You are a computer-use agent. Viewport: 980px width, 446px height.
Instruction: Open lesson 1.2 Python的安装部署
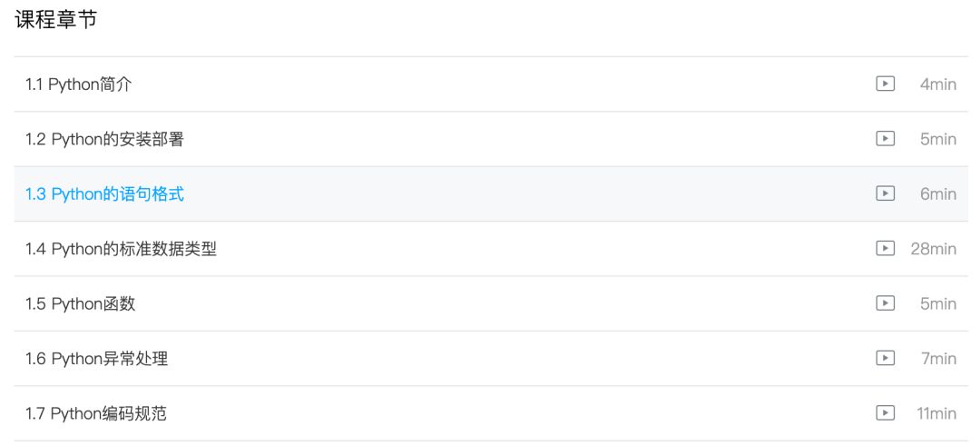(x=105, y=139)
